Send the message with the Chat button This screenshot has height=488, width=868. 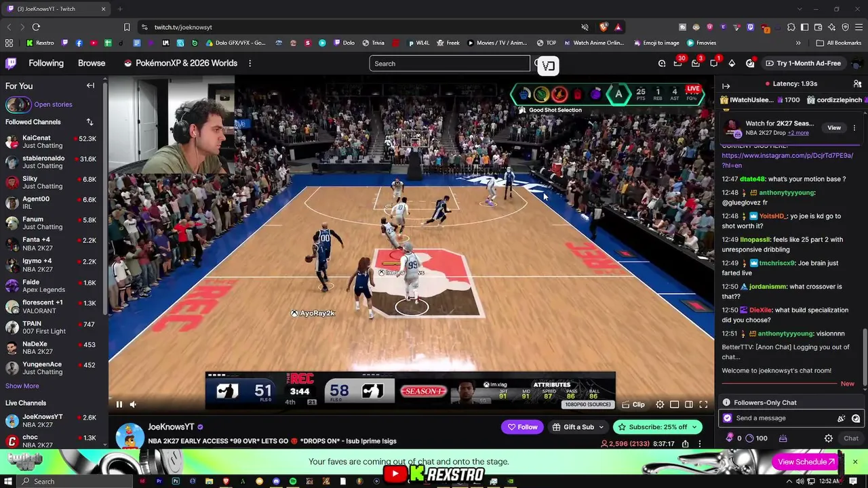(850, 439)
